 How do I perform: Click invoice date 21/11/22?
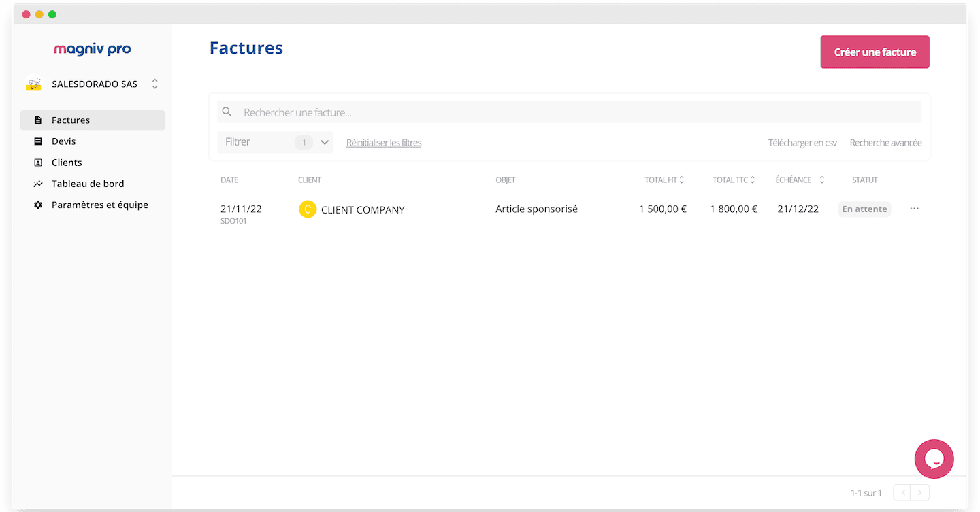(241, 209)
